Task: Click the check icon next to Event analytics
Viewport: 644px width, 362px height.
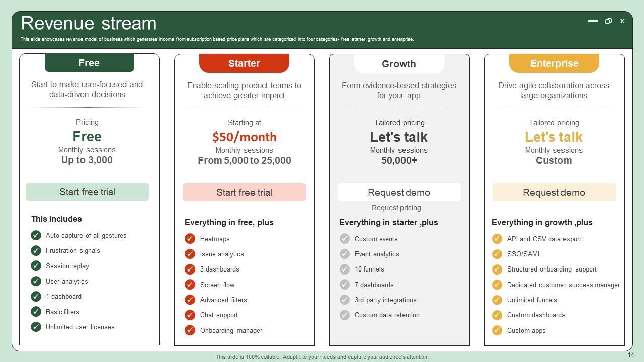Action: pos(345,254)
